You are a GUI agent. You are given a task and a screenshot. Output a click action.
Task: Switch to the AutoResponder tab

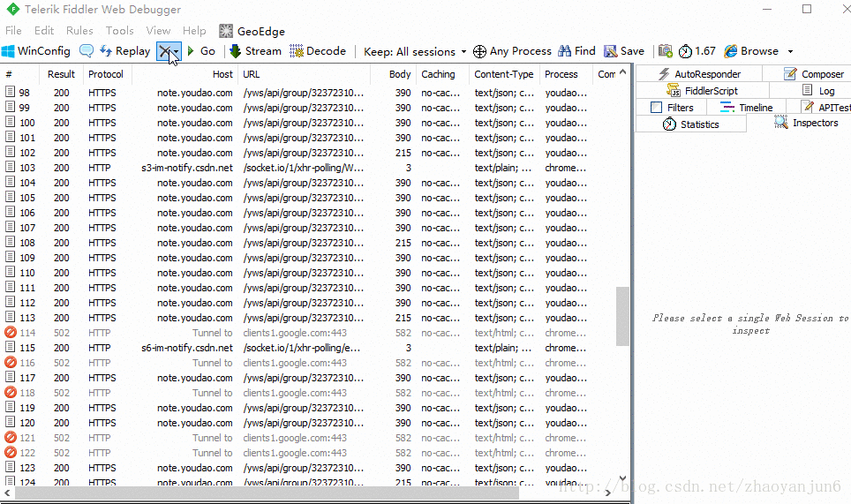tap(699, 74)
